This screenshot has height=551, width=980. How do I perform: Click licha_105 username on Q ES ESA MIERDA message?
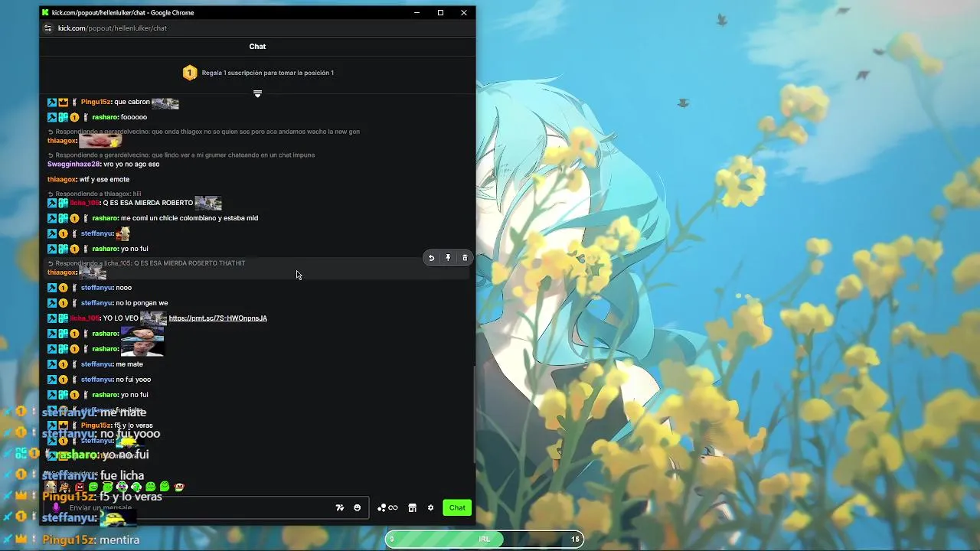84,203
